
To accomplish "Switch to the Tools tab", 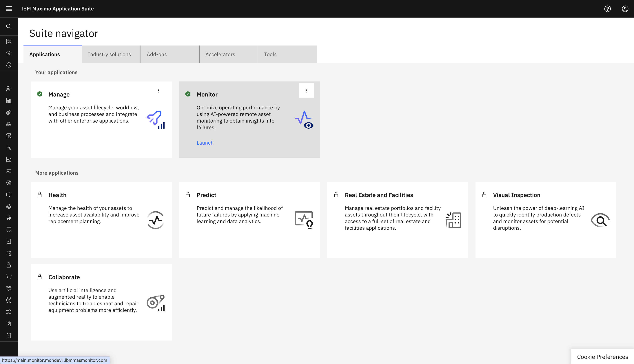I will (288, 54).
